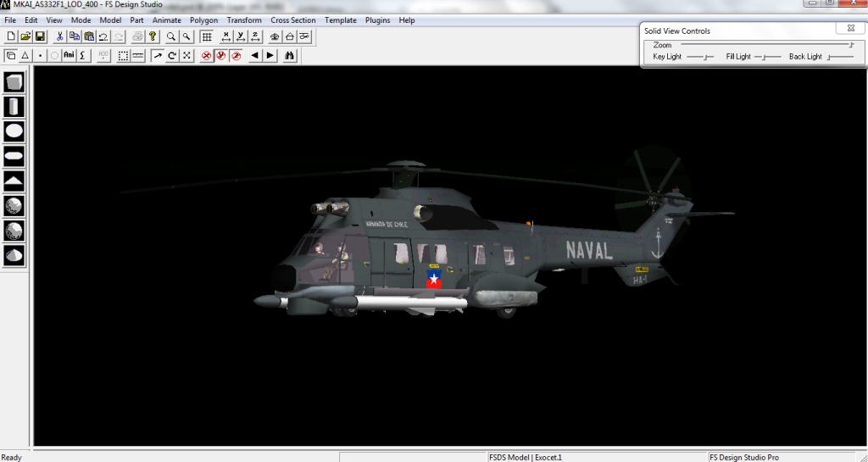Screen dimensions: 868x462
Task: Open the Cross Section menu
Action: 292,20
